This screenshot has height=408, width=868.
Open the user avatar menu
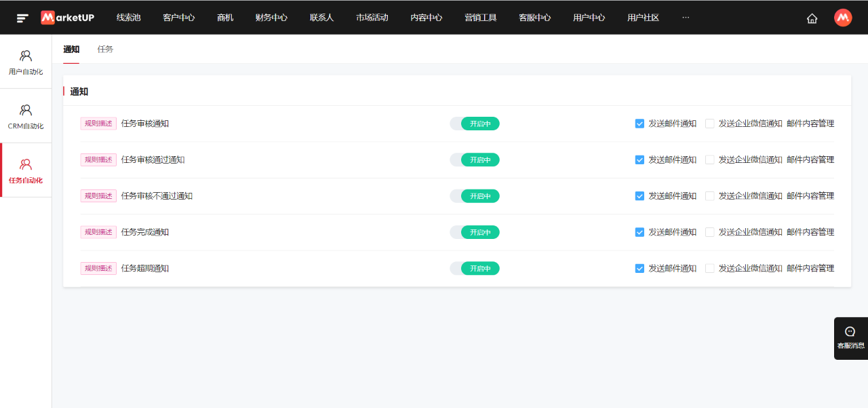pyautogui.click(x=843, y=18)
